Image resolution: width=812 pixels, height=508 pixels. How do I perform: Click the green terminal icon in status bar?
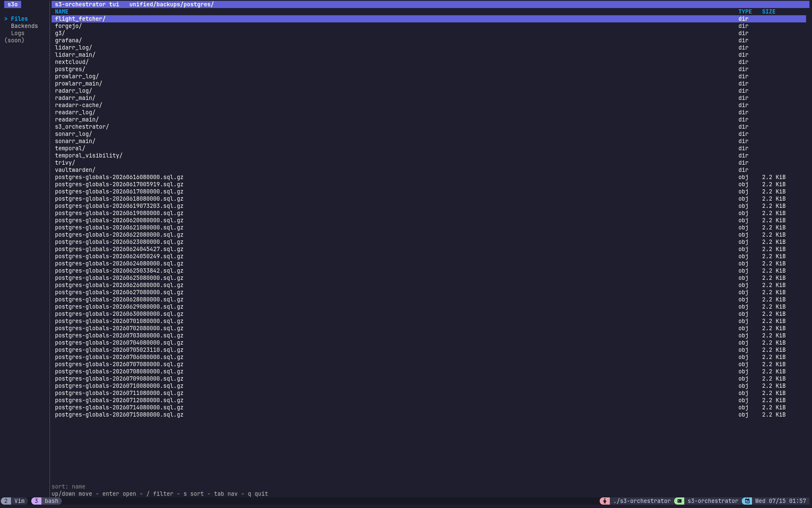click(679, 501)
